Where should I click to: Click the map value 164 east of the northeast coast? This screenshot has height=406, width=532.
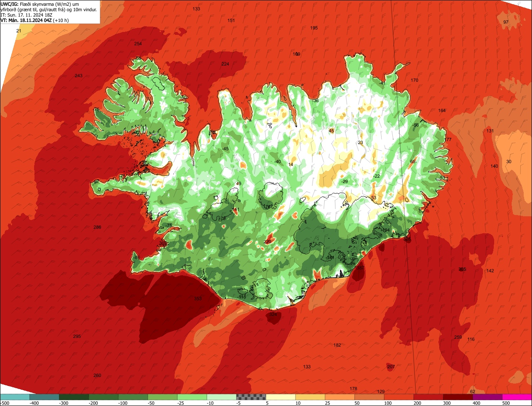click(442, 110)
